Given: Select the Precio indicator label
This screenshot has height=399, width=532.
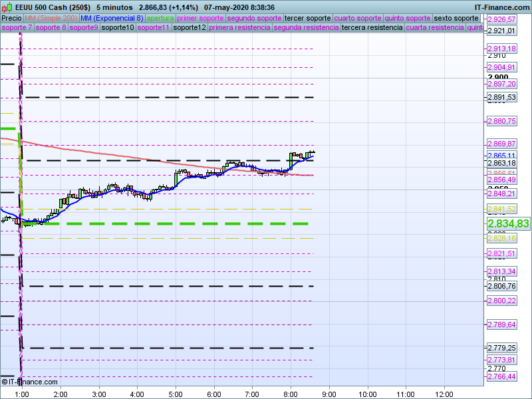Looking at the screenshot, I should [x=11, y=18].
